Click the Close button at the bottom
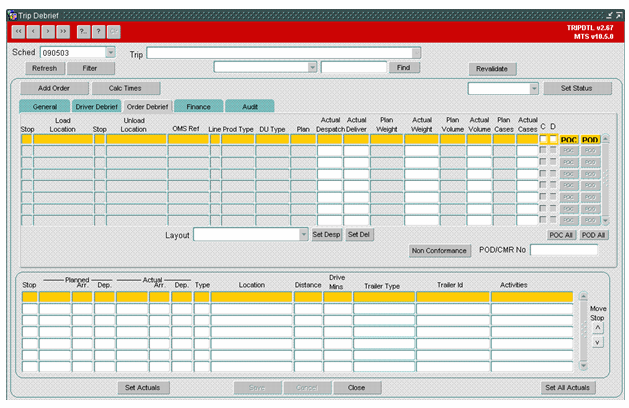The width and height of the screenshot is (629, 408). 357,388
